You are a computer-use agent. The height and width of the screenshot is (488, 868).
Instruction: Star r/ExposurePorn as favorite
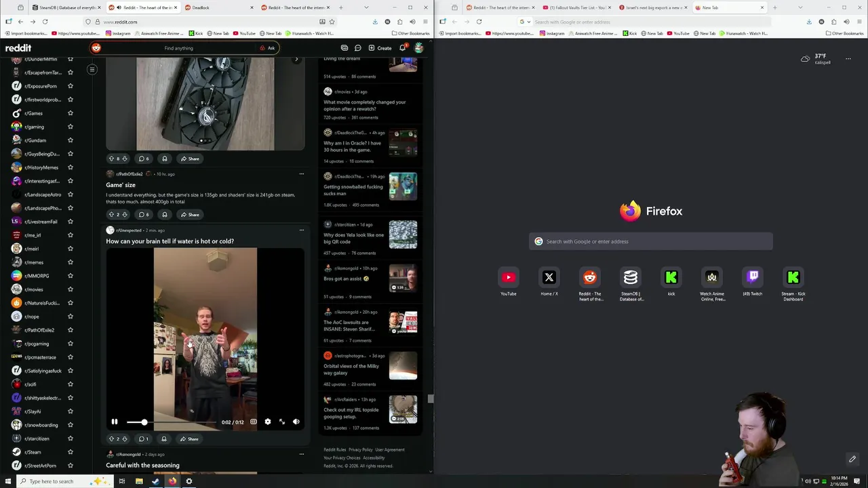point(70,86)
